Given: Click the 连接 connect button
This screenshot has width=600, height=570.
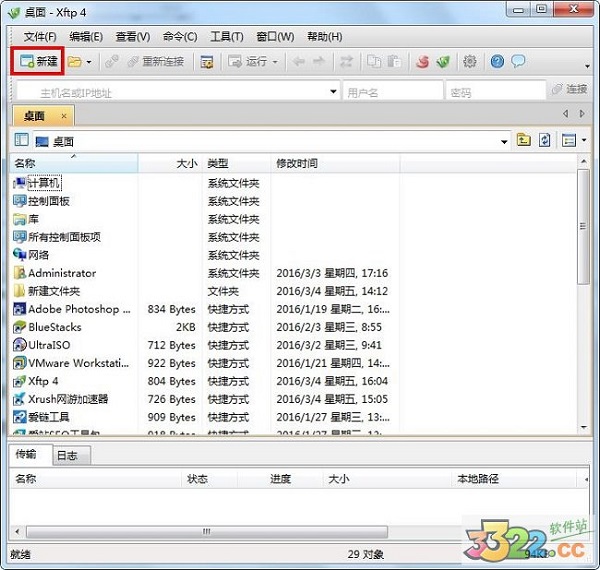Looking at the screenshot, I should click(x=570, y=89).
